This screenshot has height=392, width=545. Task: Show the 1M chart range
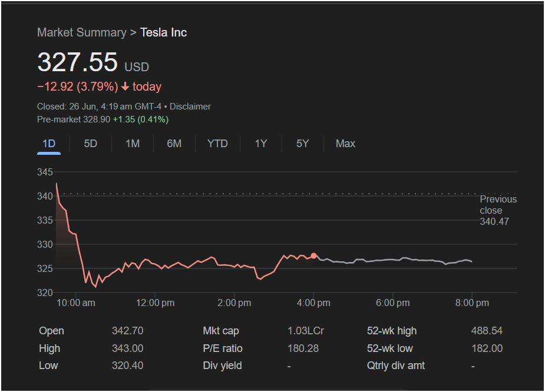pos(133,144)
